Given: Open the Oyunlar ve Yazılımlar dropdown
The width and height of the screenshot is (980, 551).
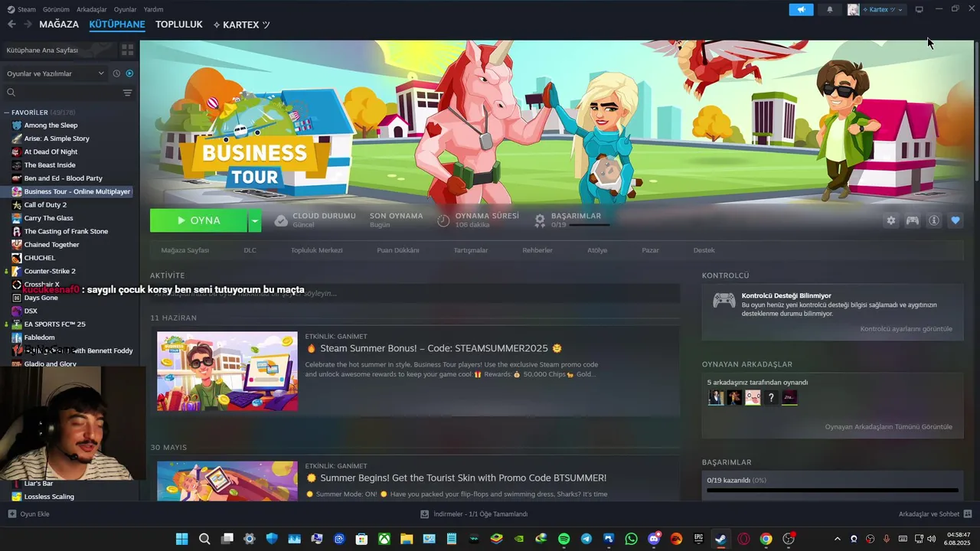Looking at the screenshot, I should coord(55,73).
